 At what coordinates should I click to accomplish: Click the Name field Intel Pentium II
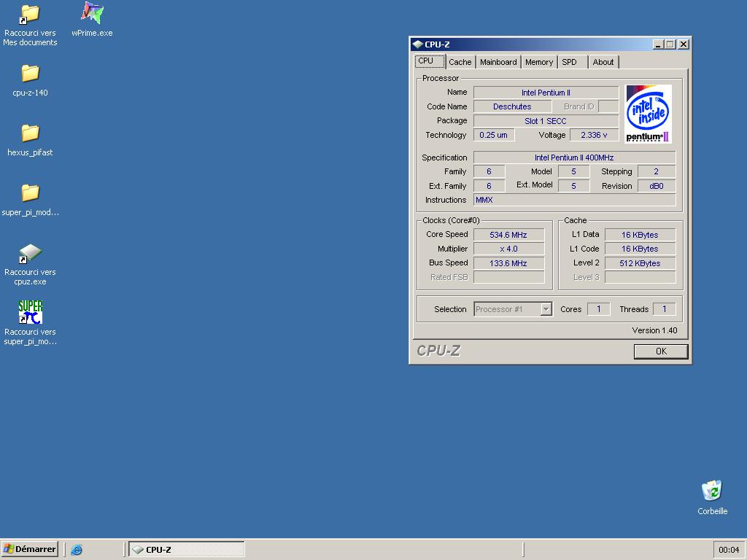pos(546,93)
